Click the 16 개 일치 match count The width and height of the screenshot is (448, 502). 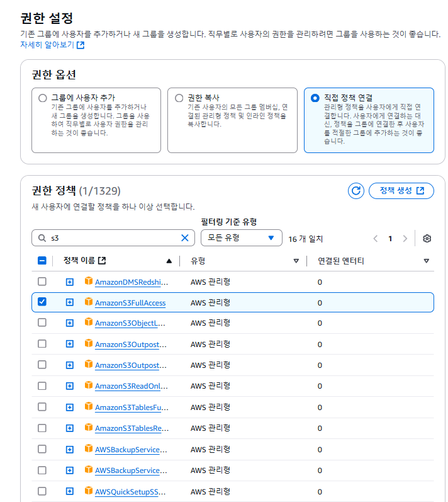click(305, 239)
